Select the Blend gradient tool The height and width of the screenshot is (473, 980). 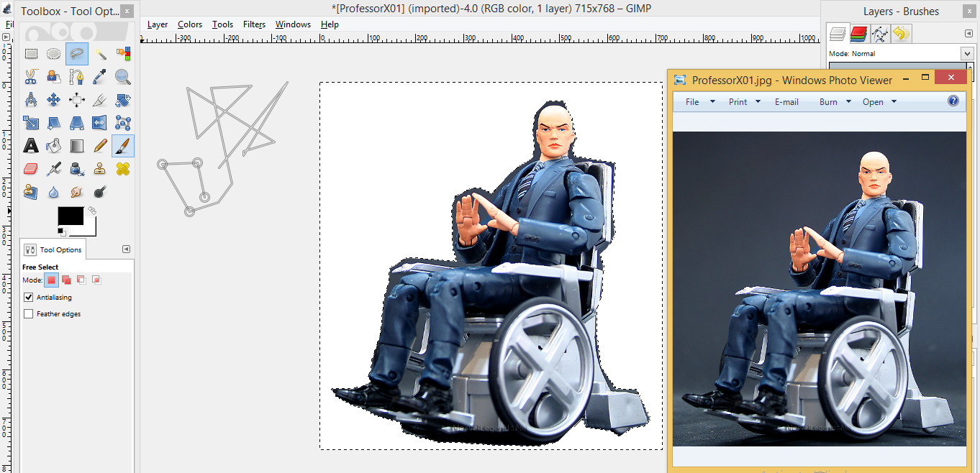pos(77,146)
